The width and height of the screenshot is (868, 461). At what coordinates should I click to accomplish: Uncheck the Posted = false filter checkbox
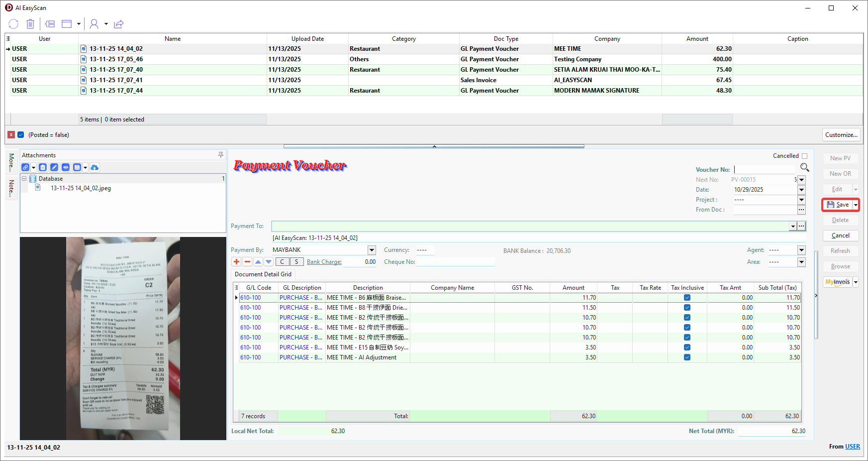pyautogui.click(x=21, y=135)
